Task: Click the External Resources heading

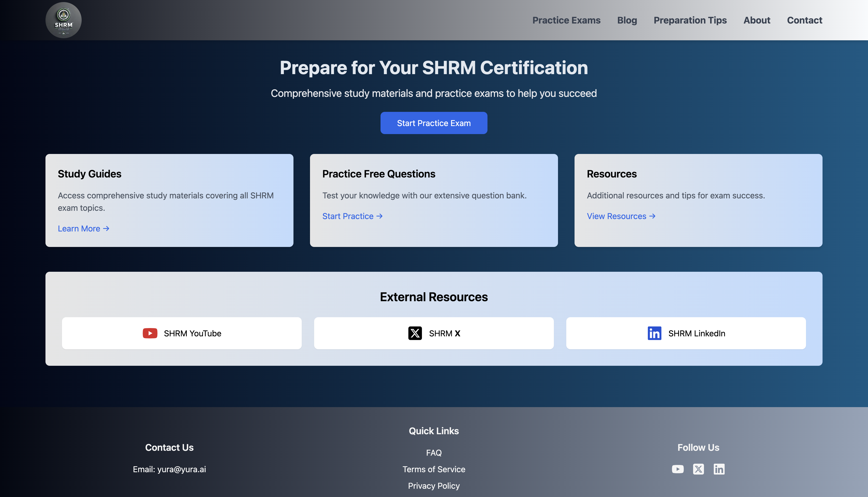Action: 434,297
